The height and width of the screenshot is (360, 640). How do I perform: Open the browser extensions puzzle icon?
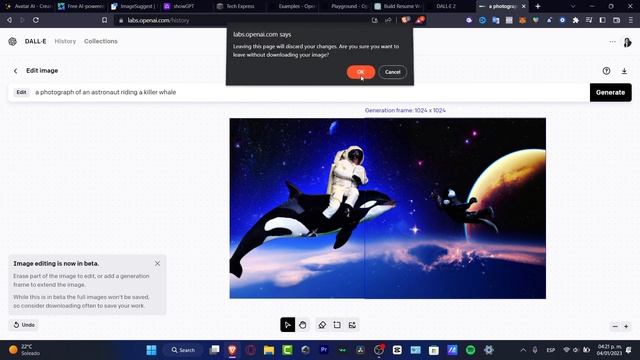coord(576,20)
